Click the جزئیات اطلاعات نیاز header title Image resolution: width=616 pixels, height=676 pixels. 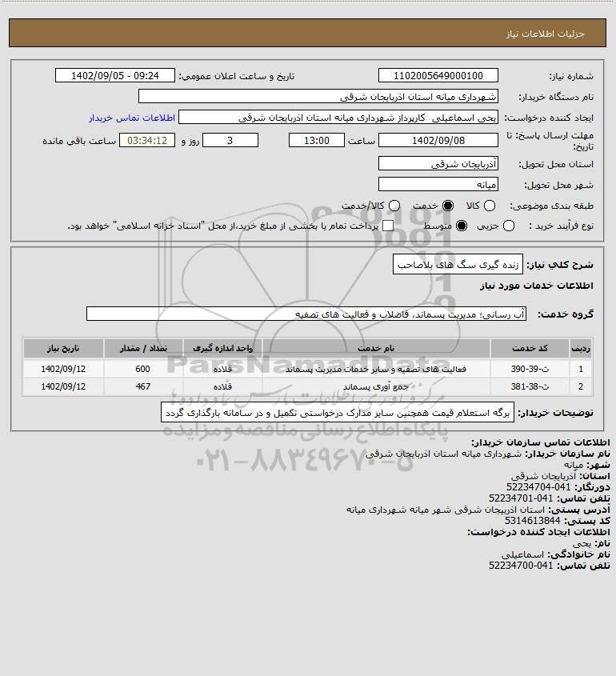point(545,34)
